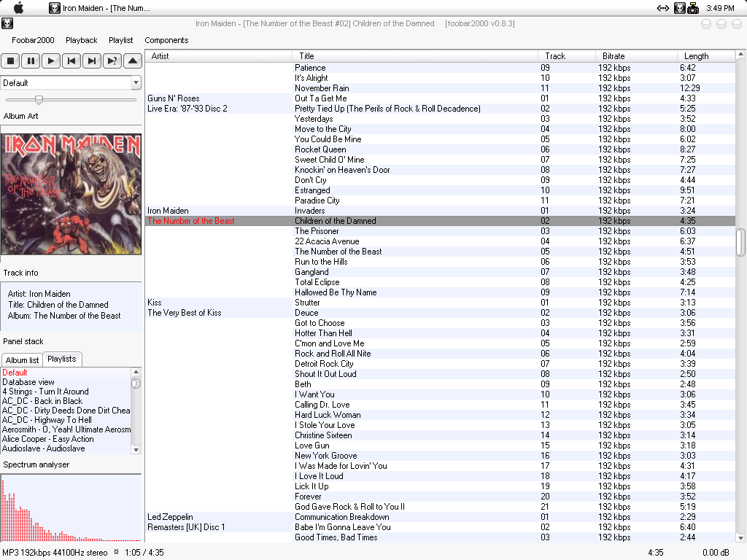Open the Default playlist dropdown

point(136,83)
